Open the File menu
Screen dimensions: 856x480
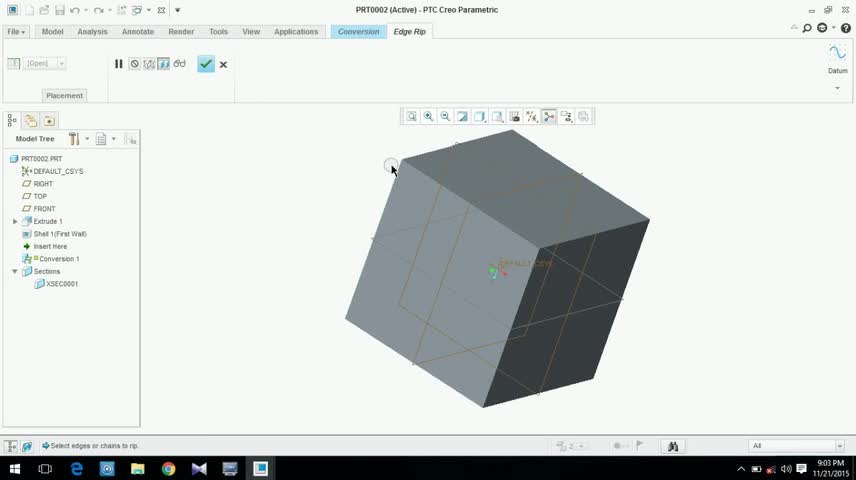pyautogui.click(x=16, y=32)
